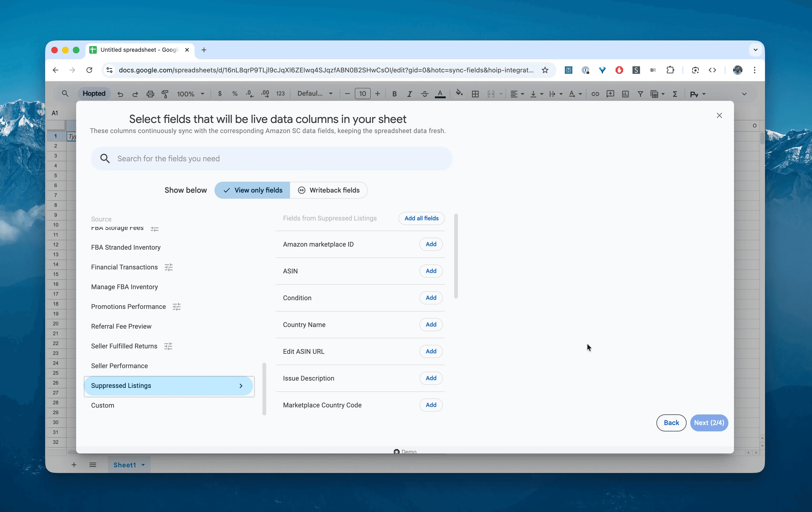This screenshot has width=812, height=512.
Task: Apply currency format with the dollar icon
Action: point(220,94)
